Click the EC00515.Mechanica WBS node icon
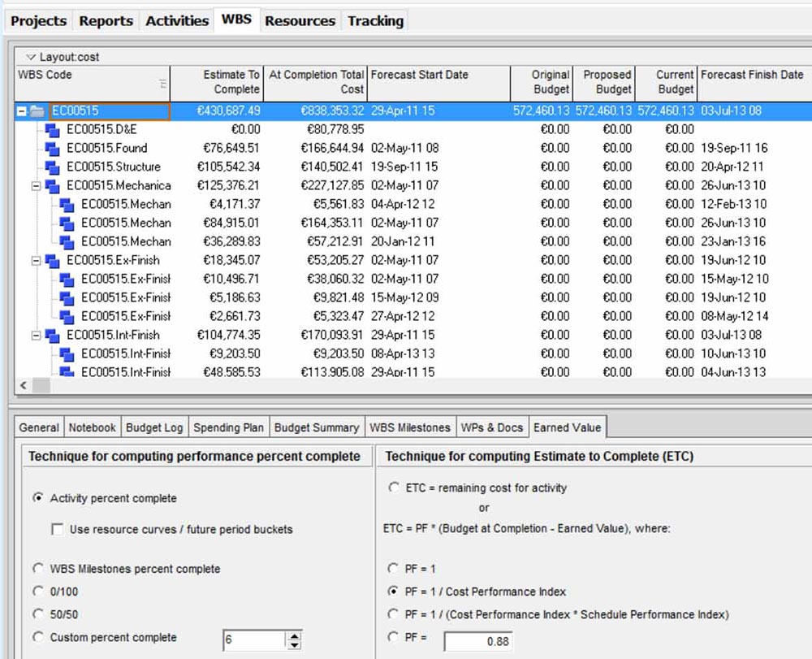This screenshot has height=659, width=812. click(x=53, y=186)
